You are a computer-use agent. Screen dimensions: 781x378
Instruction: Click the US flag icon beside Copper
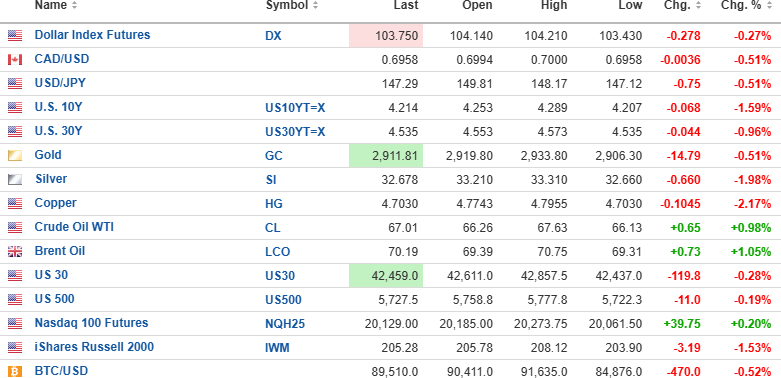coord(15,204)
